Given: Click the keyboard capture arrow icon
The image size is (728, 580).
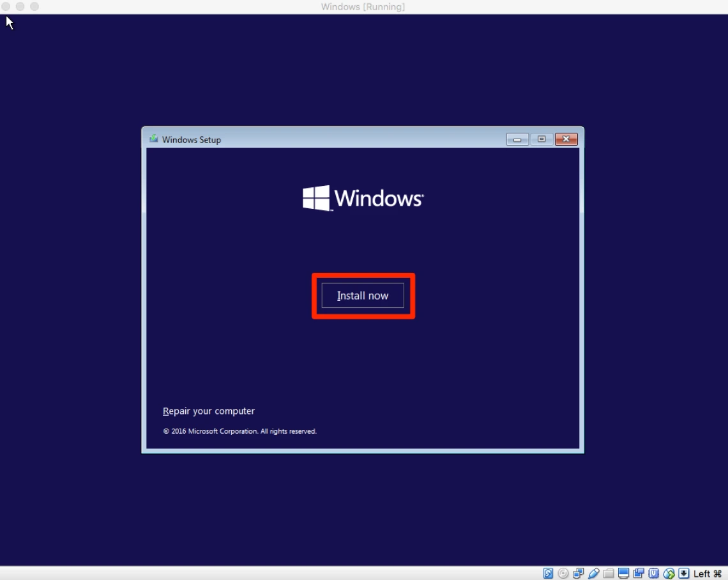Looking at the screenshot, I should (x=684, y=574).
